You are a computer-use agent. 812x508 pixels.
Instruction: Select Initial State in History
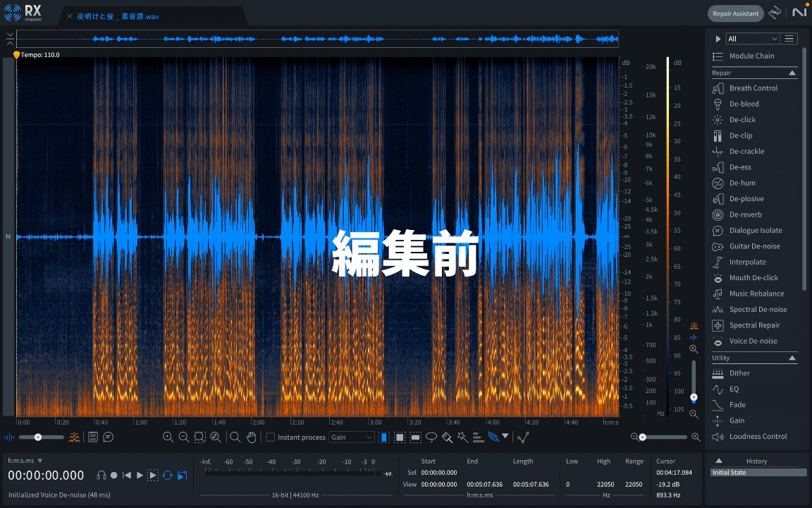[x=758, y=473]
